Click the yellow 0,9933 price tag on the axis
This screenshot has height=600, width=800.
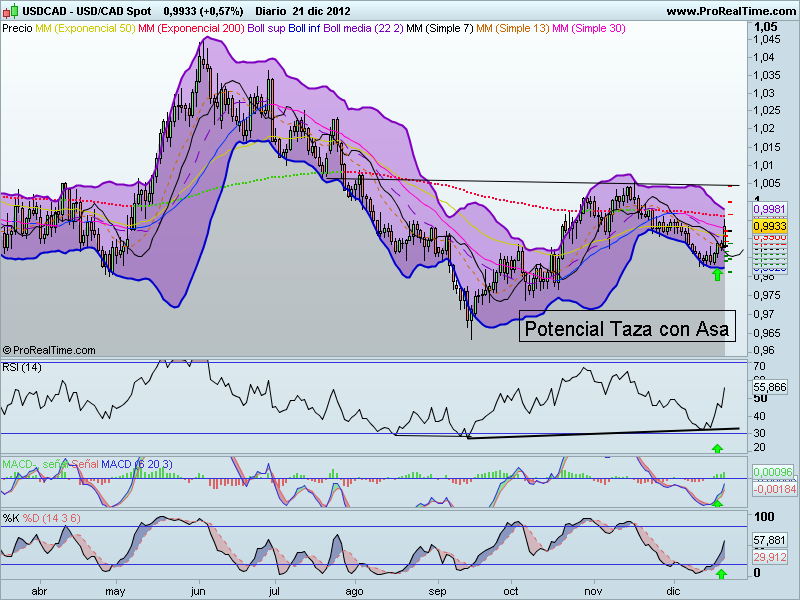pos(770,228)
